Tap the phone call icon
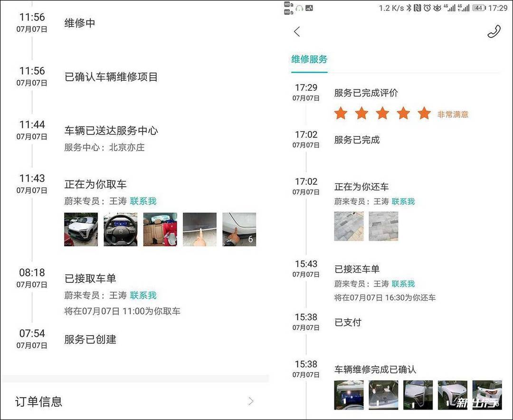 pyautogui.click(x=494, y=31)
